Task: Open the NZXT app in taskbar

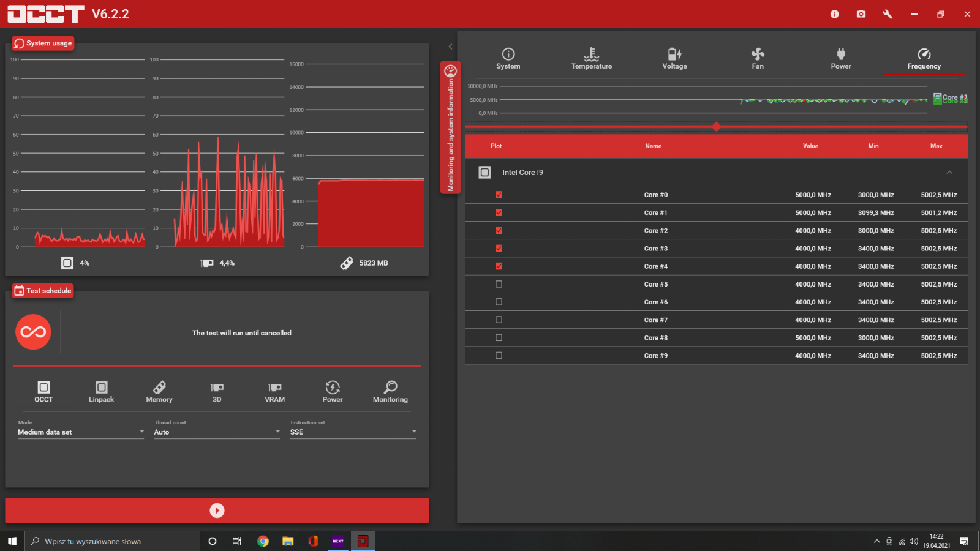Action: pos(338,541)
